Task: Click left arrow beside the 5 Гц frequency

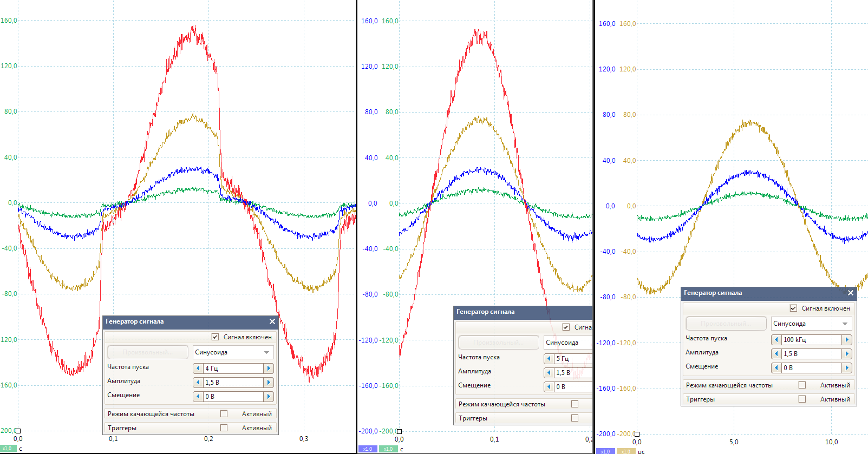Action: (549, 359)
